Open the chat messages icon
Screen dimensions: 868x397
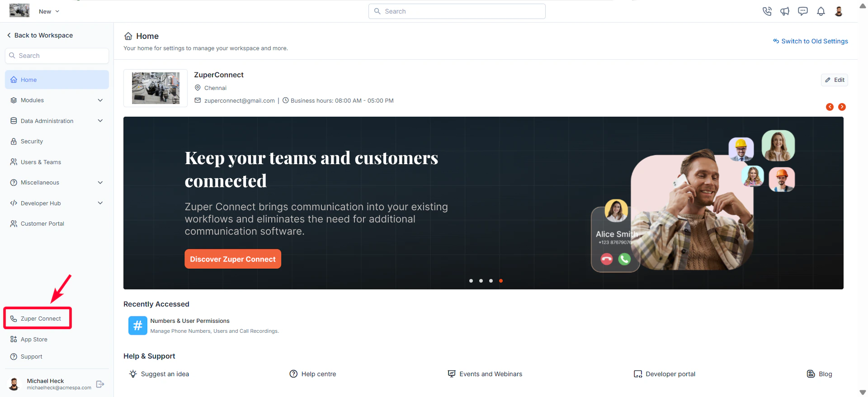click(803, 11)
